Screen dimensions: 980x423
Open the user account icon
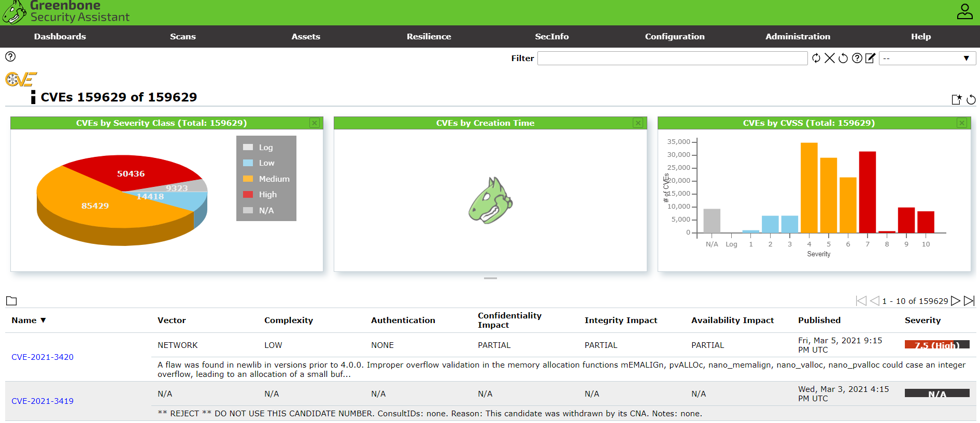[964, 12]
